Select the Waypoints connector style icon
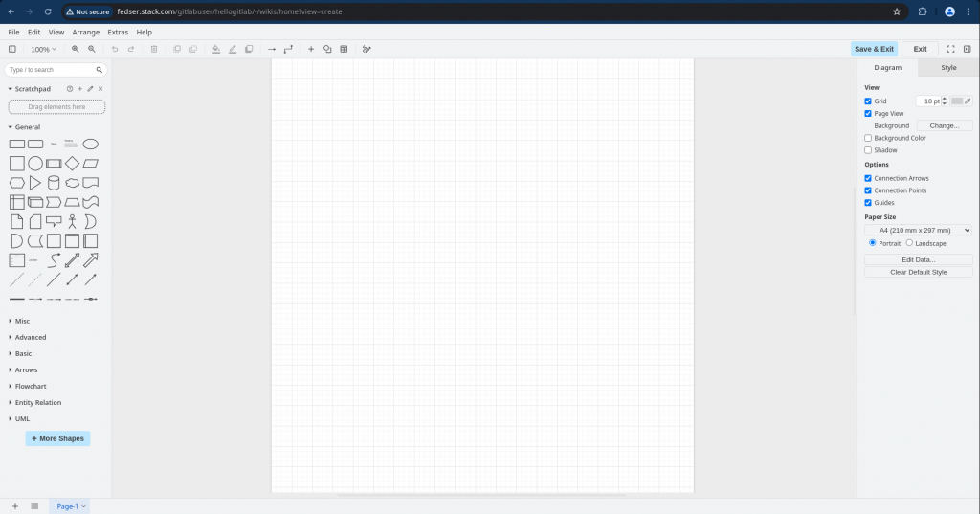Image resolution: width=980 pixels, height=514 pixels. 288,49
